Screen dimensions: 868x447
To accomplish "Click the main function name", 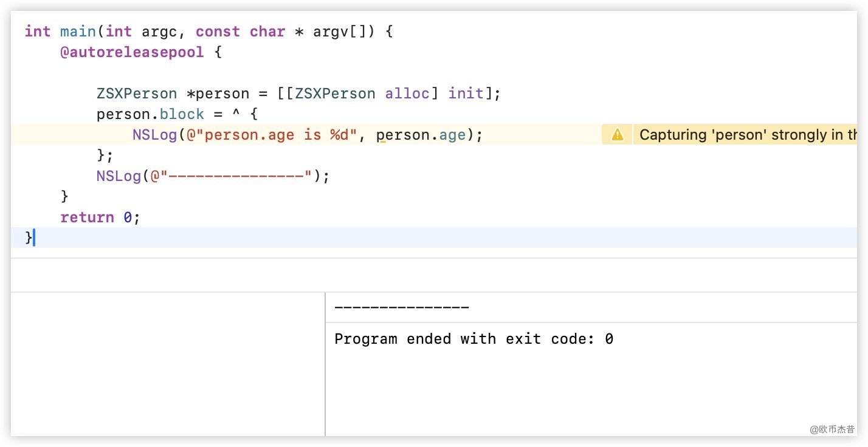I will click(x=77, y=32).
